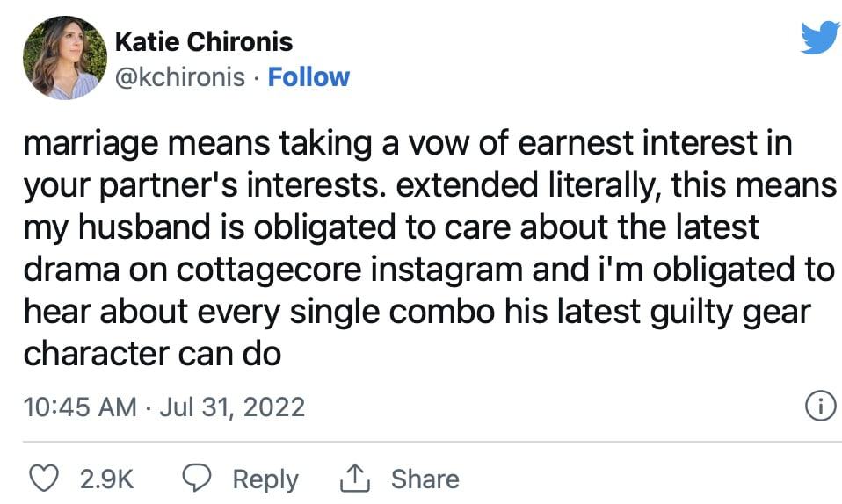This screenshot has width=842, height=504.
Task: Click the Katie Chironis display name
Action: pos(204,41)
